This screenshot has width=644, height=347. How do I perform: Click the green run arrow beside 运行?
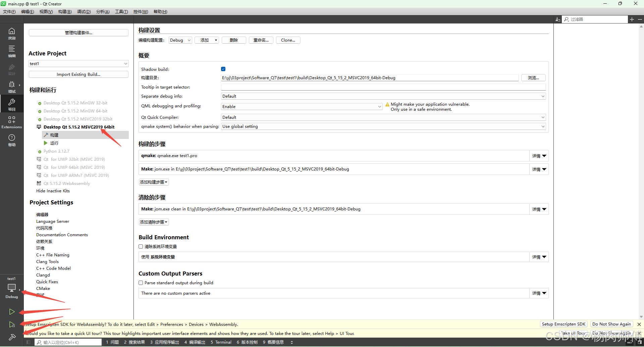[46, 143]
